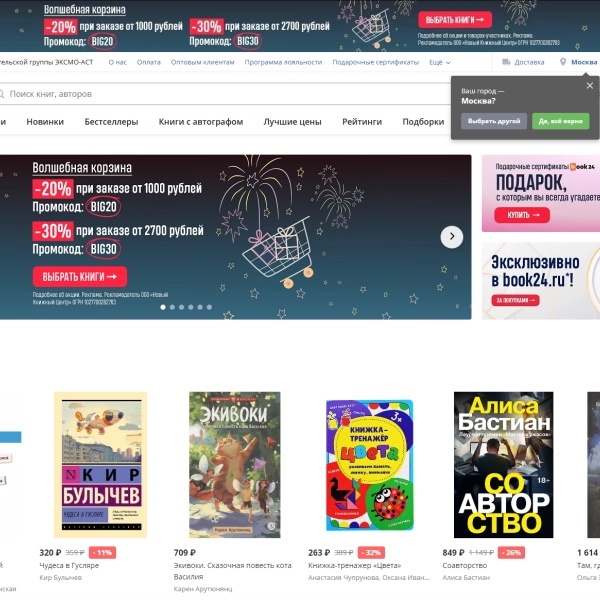Select the second carousel dot indicator
This screenshot has width=600, height=600.
(x=172, y=307)
